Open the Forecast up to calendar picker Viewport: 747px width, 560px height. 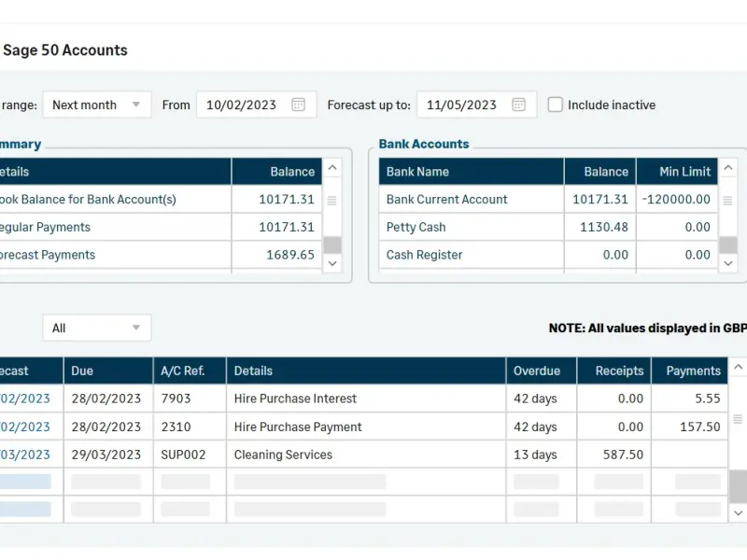(518, 105)
